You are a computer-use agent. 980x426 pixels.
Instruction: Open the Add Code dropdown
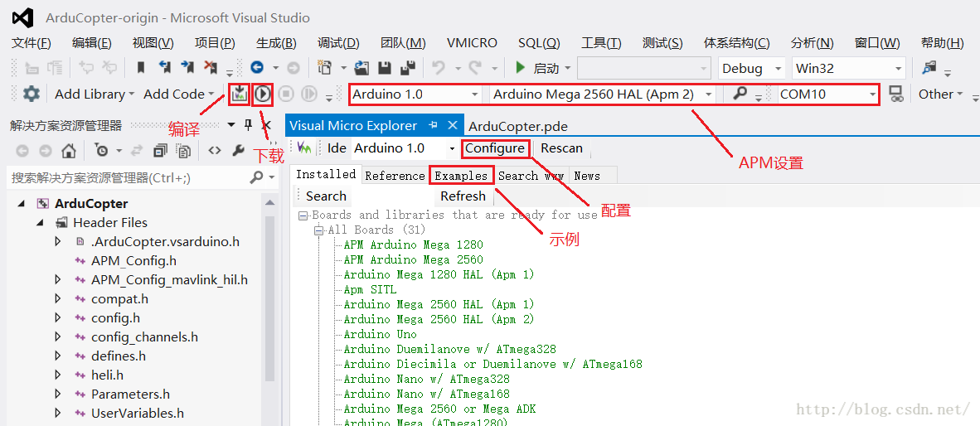pyautogui.click(x=178, y=94)
